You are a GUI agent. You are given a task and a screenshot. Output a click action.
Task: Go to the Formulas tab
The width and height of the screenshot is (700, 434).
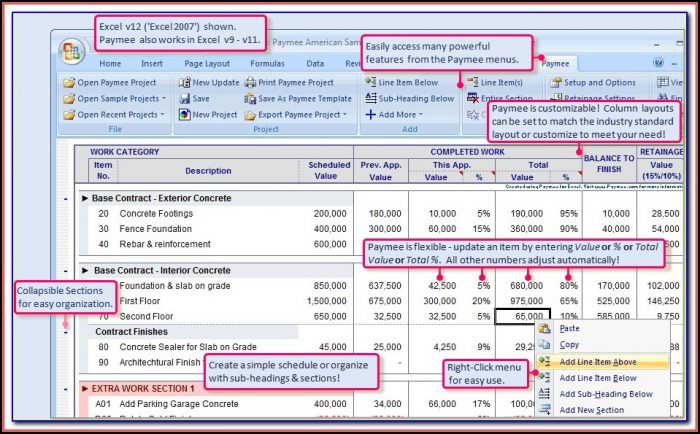267,63
